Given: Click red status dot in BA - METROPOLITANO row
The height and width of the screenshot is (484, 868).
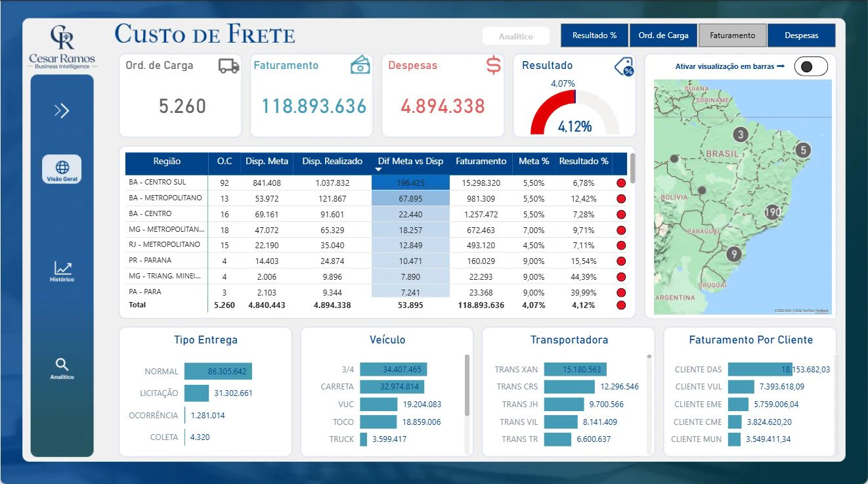Looking at the screenshot, I should [x=621, y=199].
